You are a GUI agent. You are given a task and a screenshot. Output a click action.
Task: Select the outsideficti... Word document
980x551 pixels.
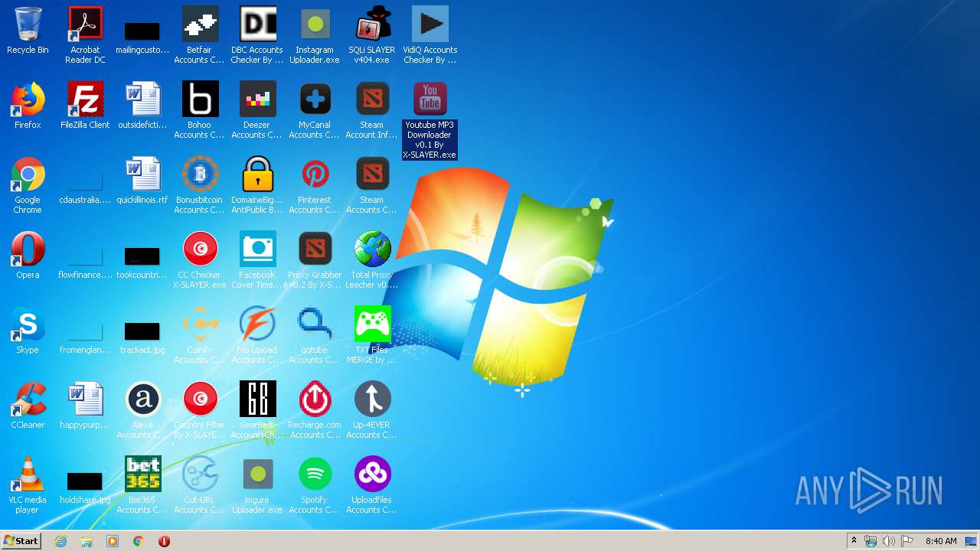tap(142, 106)
